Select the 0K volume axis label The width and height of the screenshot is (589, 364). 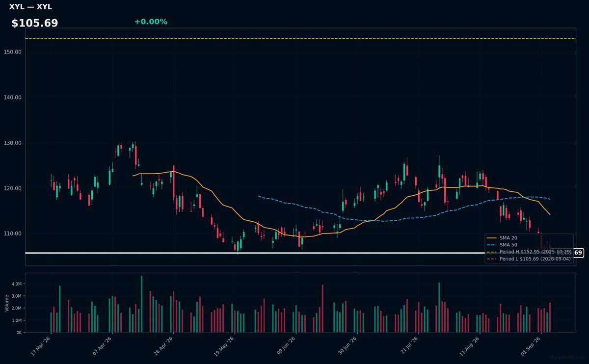coord(19,333)
